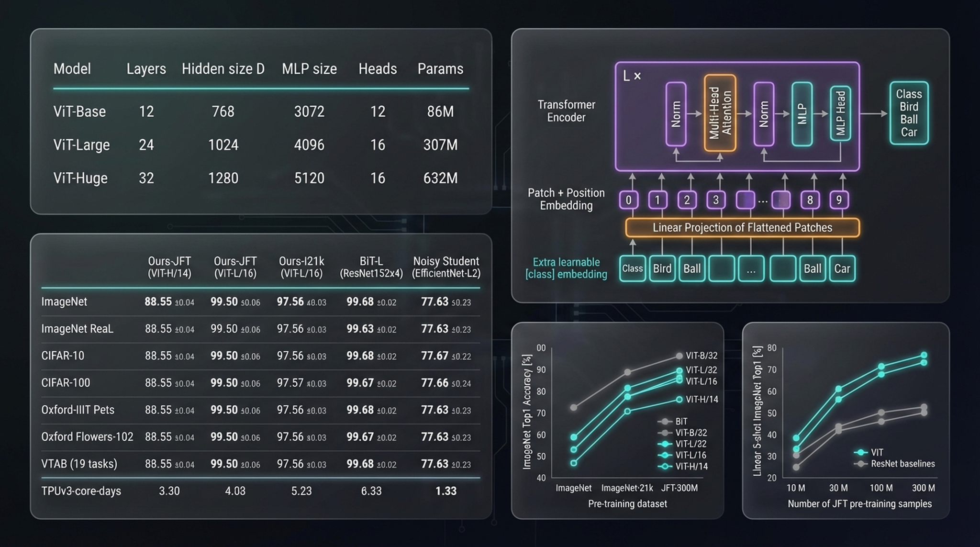The height and width of the screenshot is (547, 980).
Task: Select the 'ViT-Base' row label
Action: [79, 112]
